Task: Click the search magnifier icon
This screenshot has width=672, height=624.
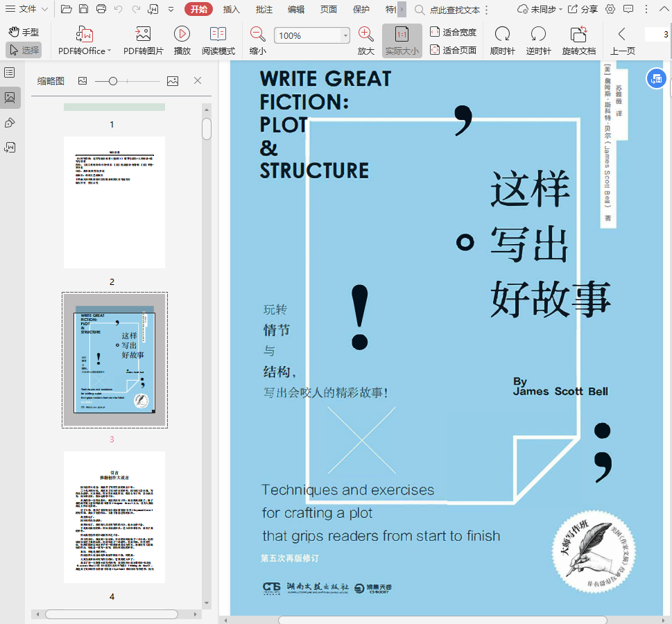Action: [420, 10]
